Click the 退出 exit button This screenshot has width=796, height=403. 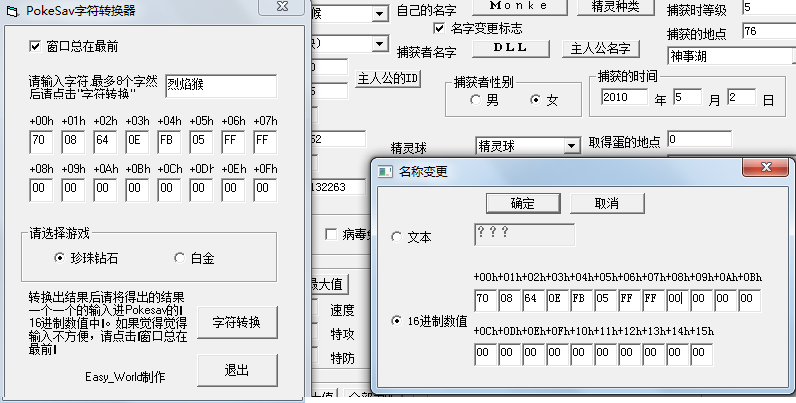click(x=237, y=370)
